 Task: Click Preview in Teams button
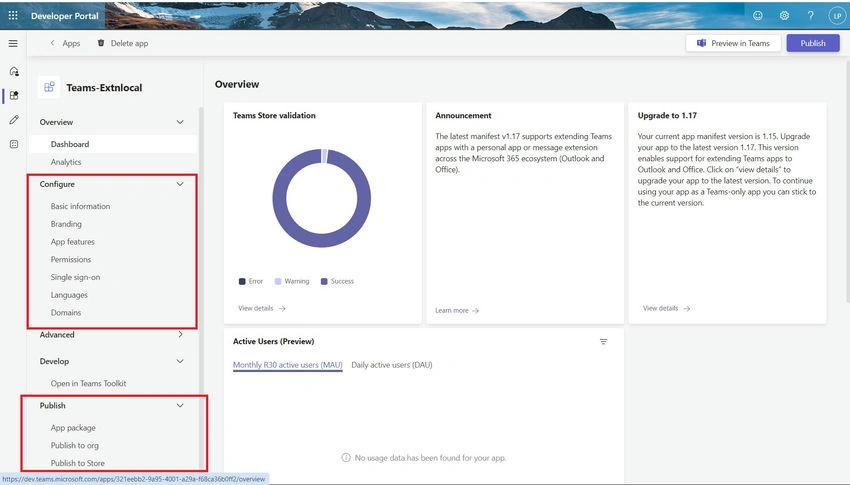tap(733, 43)
